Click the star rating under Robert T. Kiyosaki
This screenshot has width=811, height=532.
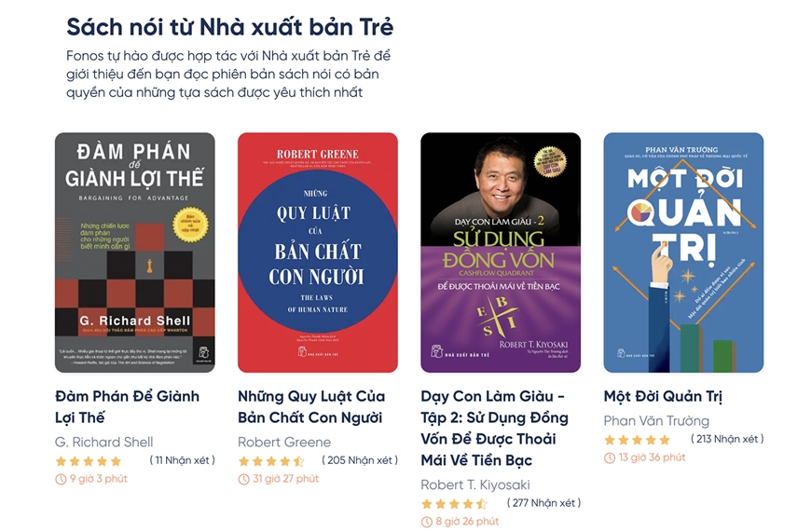[x=454, y=503]
